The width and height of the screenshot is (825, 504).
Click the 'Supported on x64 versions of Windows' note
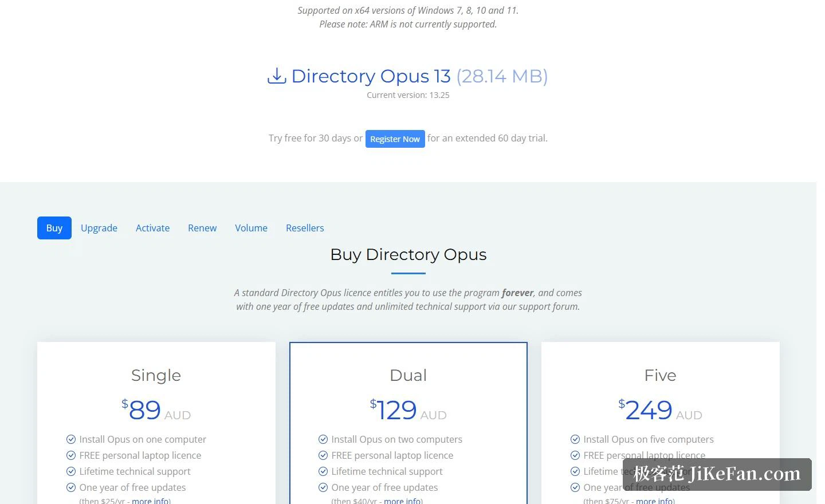tap(408, 10)
